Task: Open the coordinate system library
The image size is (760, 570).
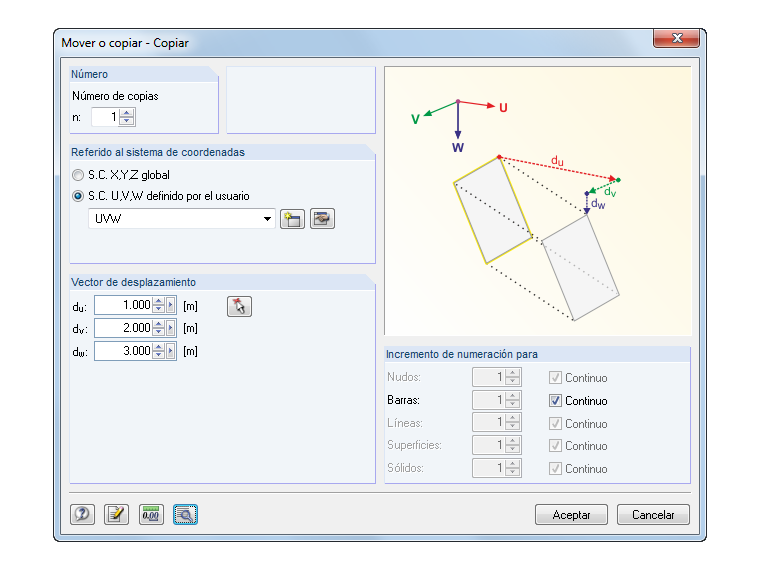Action: point(322,219)
